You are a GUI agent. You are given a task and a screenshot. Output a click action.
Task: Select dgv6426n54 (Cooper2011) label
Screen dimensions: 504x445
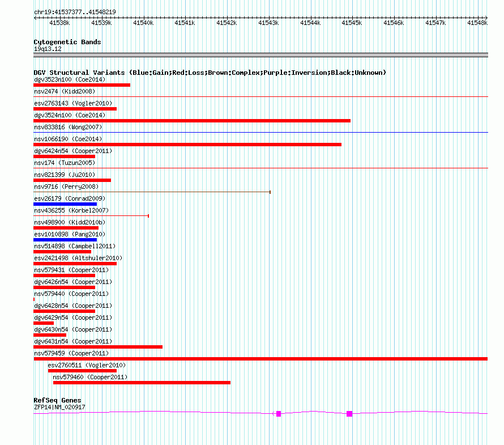pos(73,282)
